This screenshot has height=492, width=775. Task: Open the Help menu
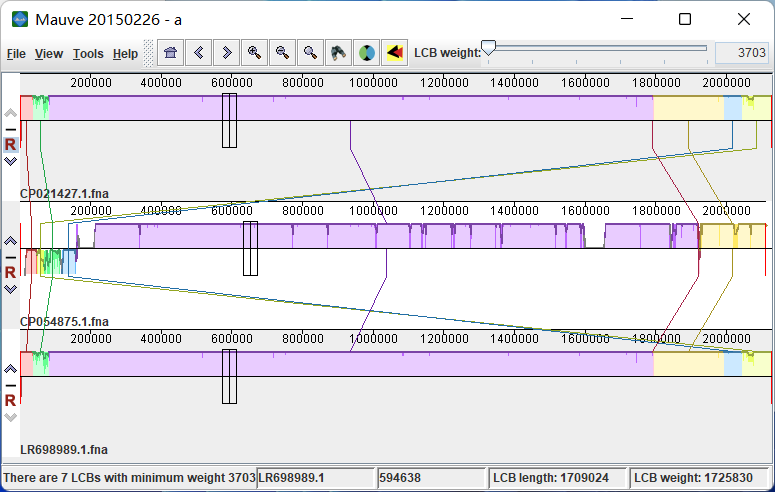point(125,54)
